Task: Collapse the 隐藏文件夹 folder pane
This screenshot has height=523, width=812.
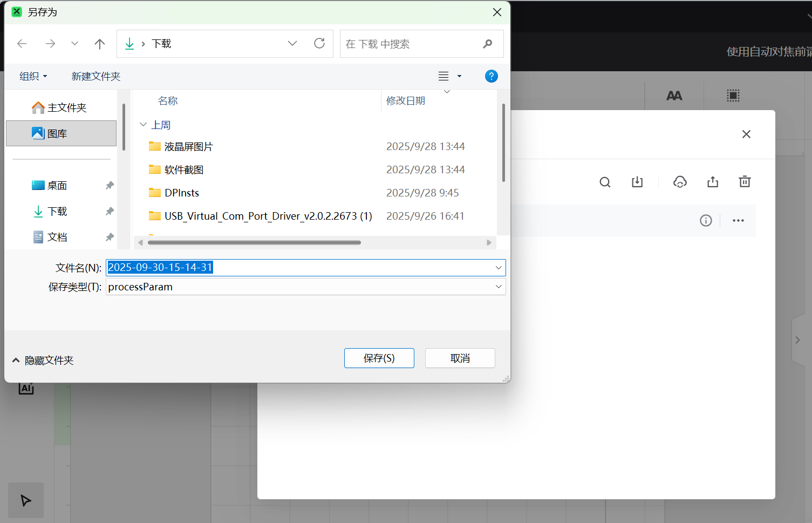Action: click(43, 360)
